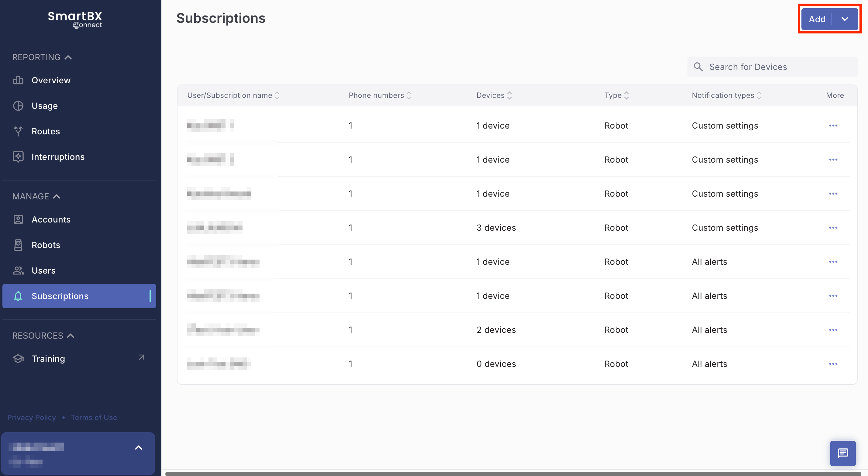Click the Add button
The height and width of the screenshot is (476, 868).
pos(817,19)
